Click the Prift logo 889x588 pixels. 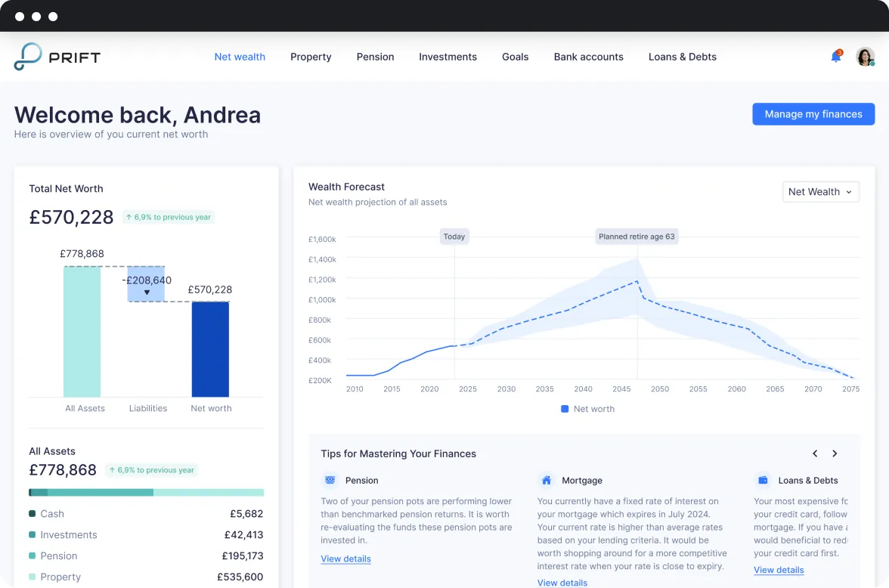pos(57,57)
